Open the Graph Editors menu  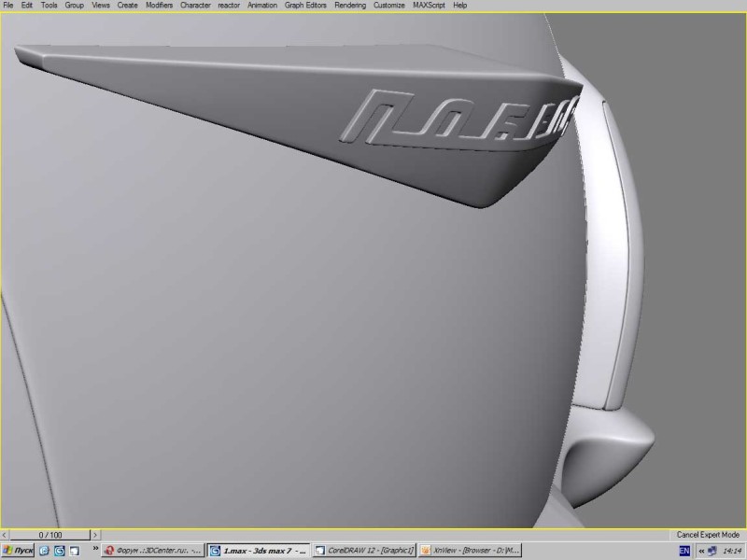pos(305,6)
